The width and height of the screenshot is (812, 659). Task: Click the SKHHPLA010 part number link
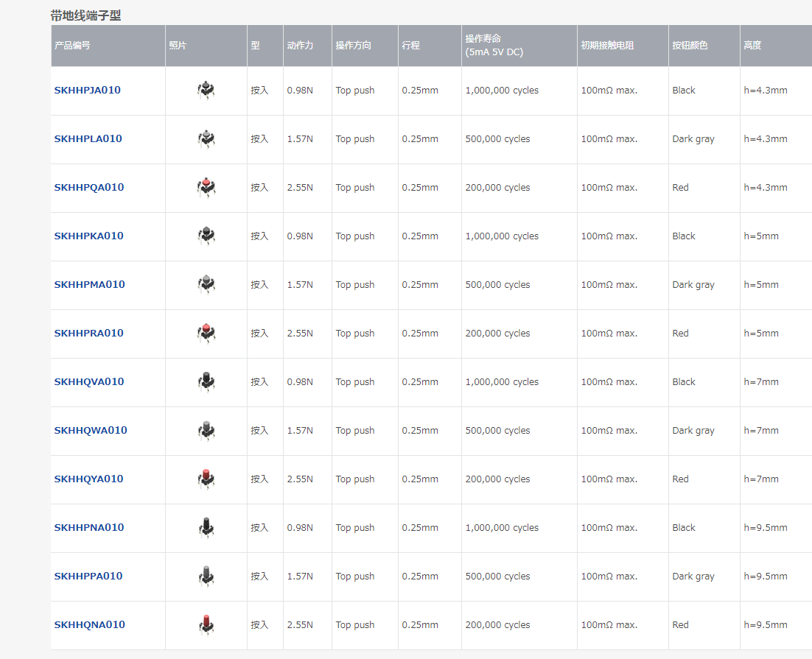[x=88, y=139]
